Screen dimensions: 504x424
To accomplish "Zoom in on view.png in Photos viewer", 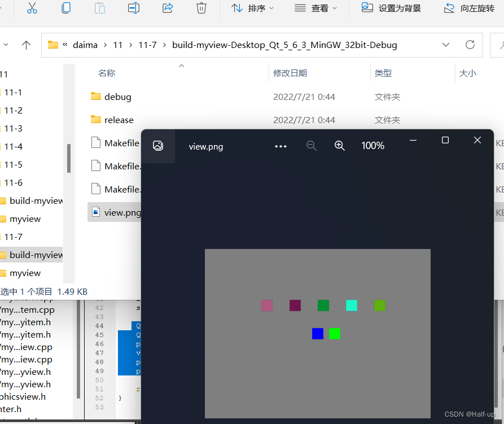I will tap(339, 145).
